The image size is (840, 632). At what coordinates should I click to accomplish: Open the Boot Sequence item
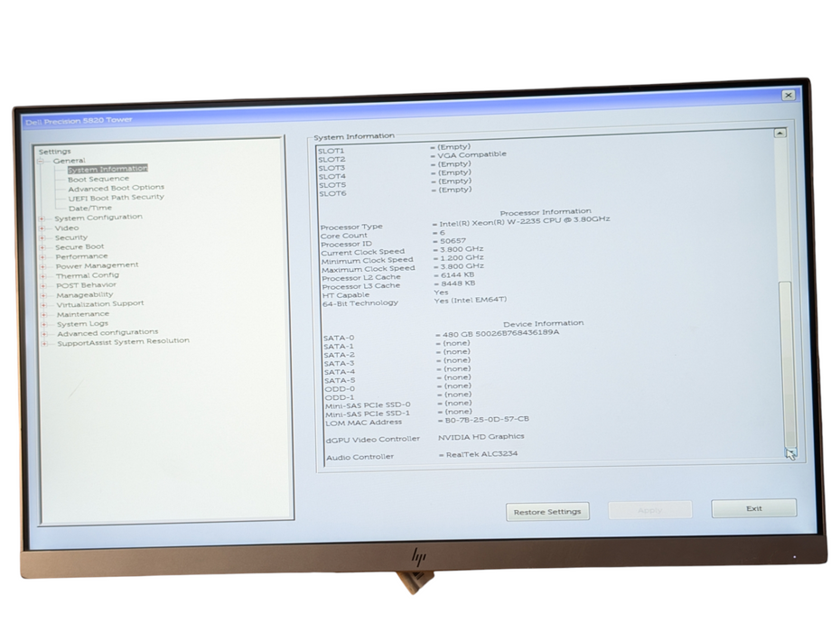click(98, 179)
